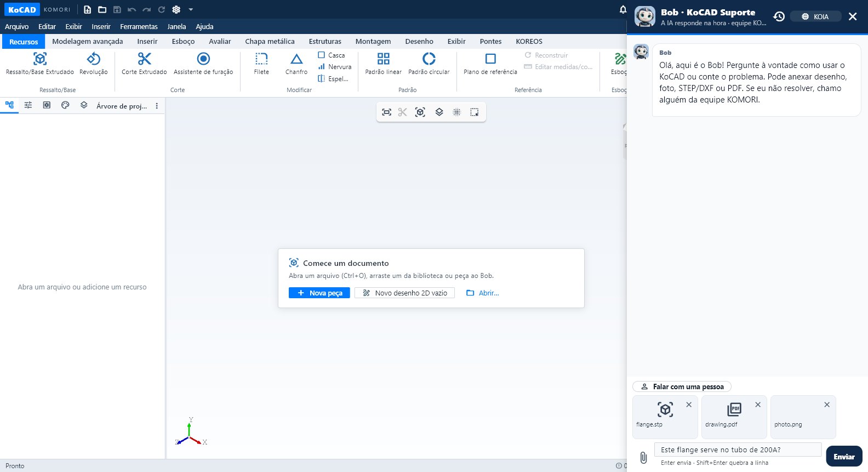Image resolution: width=868 pixels, height=472 pixels.
Task: Open the Ferramentas menu
Action: (x=139, y=26)
